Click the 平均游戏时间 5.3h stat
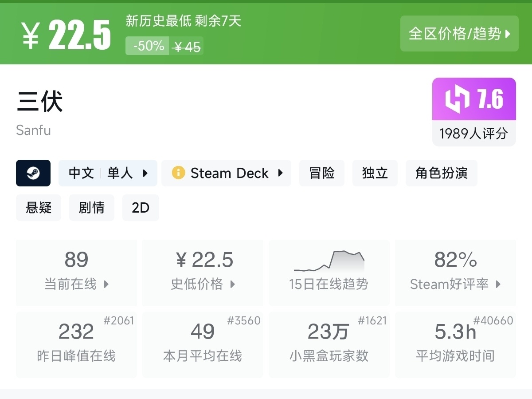 pyautogui.click(x=455, y=344)
